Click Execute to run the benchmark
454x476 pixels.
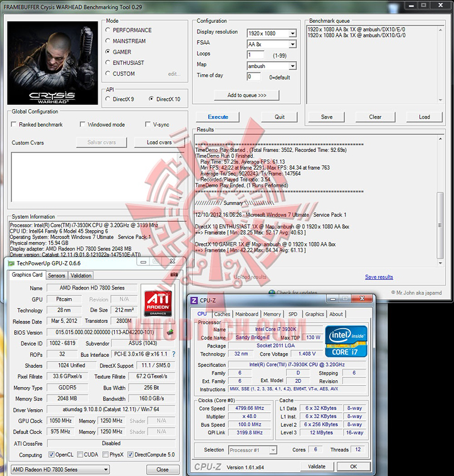point(218,117)
